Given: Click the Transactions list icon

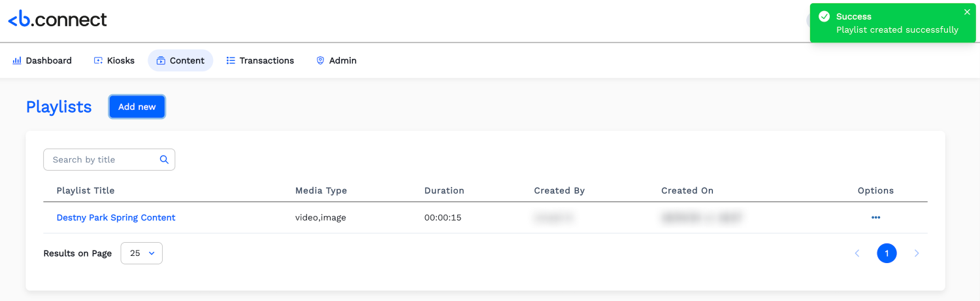Looking at the screenshot, I should click(231, 60).
